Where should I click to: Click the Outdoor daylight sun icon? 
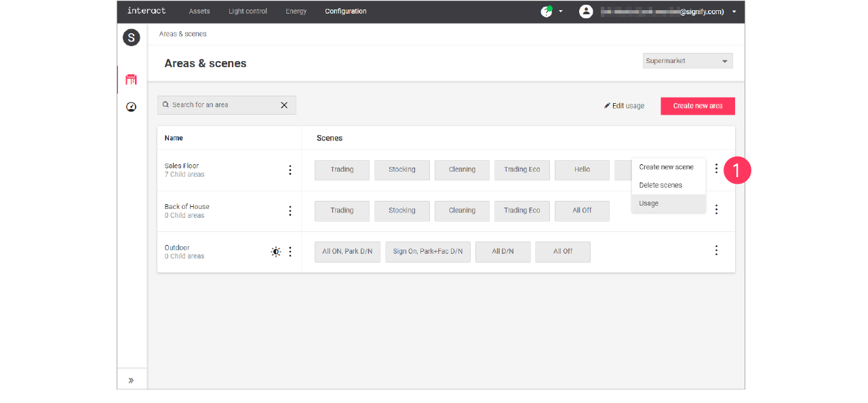pyautogui.click(x=275, y=252)
